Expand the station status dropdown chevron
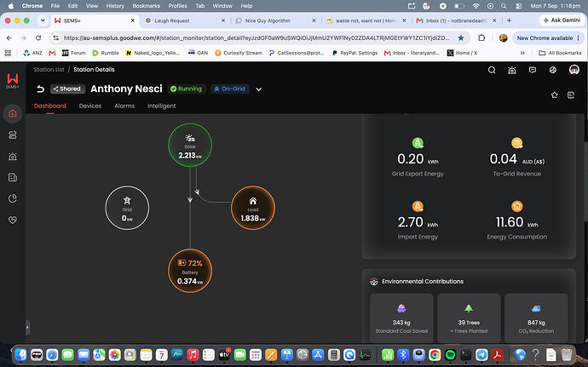This screenshot has width=588, height=367. pyautogui.click(x=259, y=89)
